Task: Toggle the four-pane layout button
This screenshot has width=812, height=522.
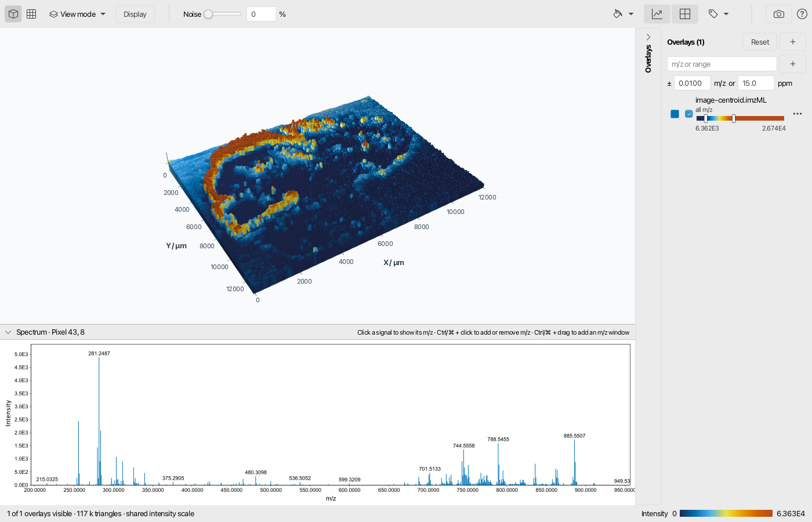Action: [685, 14]
